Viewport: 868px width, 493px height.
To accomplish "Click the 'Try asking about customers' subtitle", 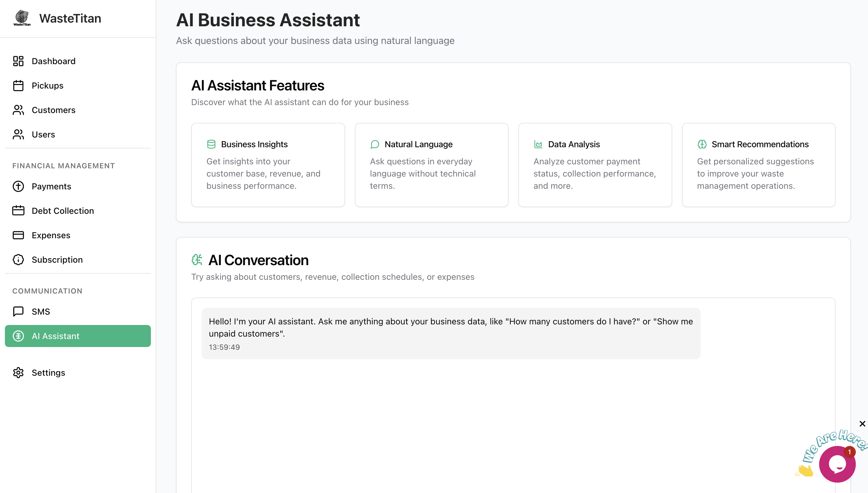I will point(332,277).
